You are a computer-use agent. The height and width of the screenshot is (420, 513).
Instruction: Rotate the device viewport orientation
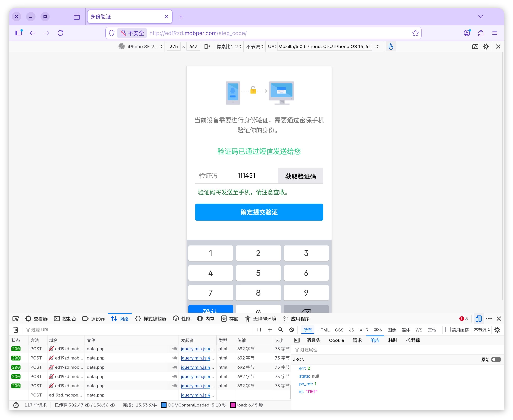point(207,47)
